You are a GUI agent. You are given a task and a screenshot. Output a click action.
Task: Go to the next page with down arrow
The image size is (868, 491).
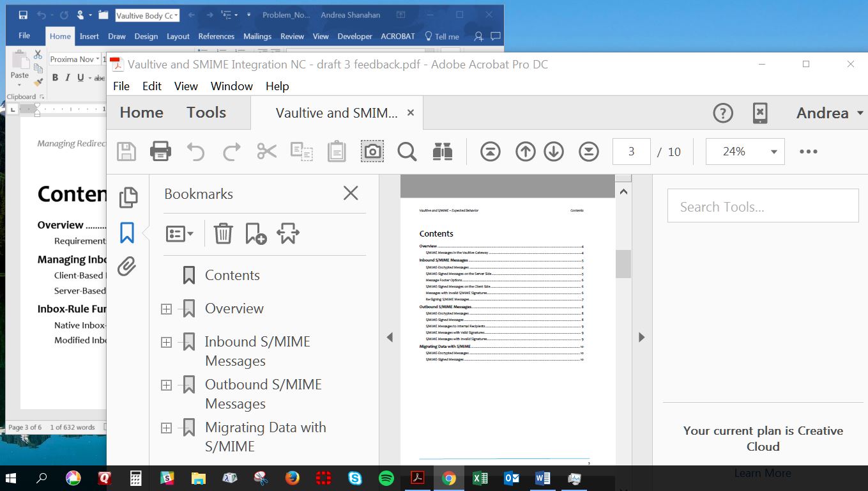pos(554,152)
